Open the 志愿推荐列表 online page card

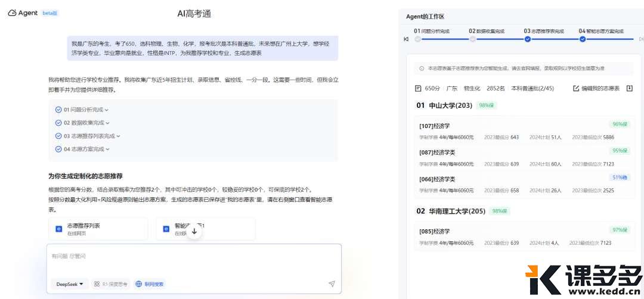98,229
